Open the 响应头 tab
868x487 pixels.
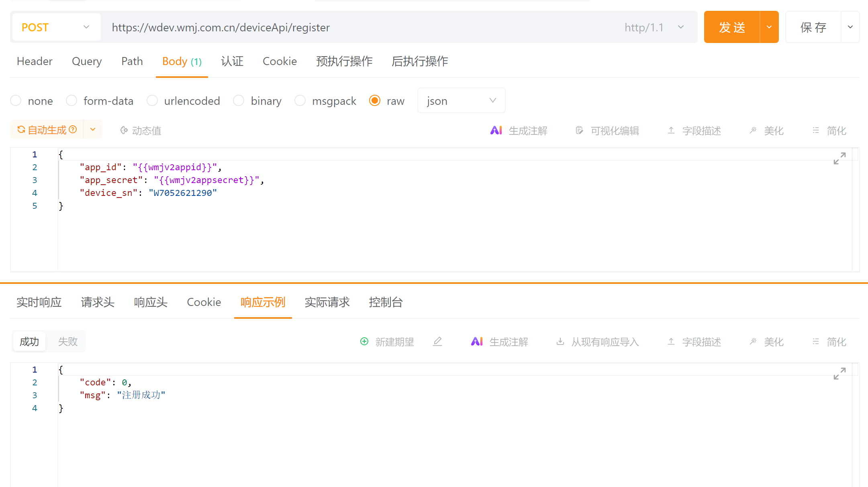[x=151, y=302]
